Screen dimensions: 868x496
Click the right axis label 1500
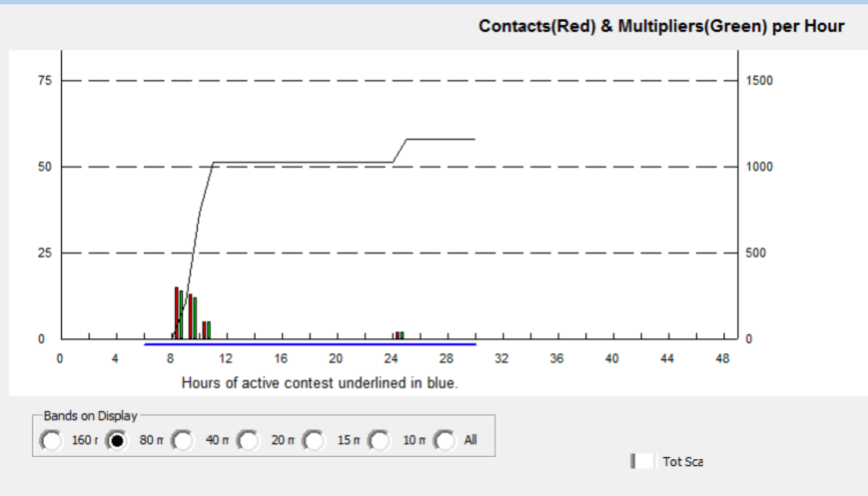[759, 81]
